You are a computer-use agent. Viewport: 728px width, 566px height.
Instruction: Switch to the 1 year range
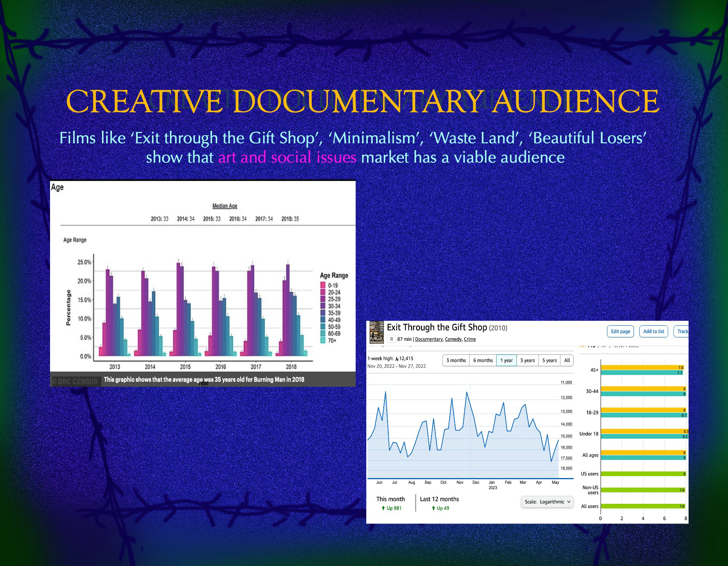click(506, 361)
